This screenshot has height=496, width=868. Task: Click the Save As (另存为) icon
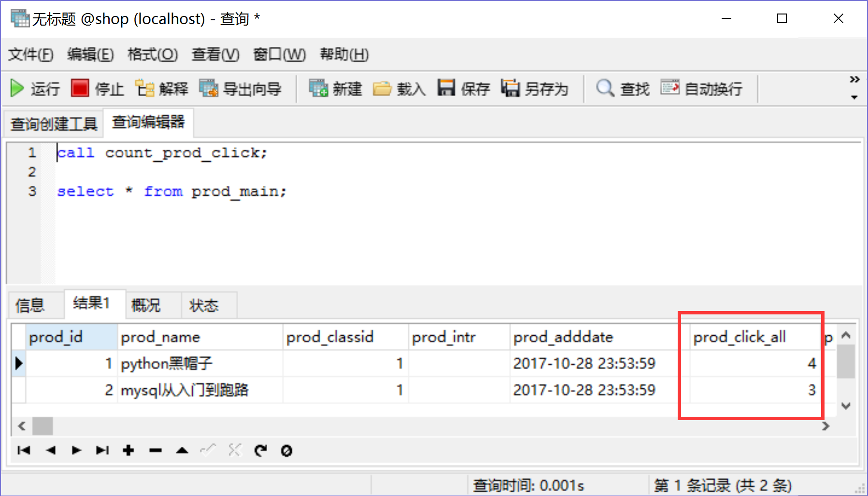pyautogui.click(x=510, y=88)
